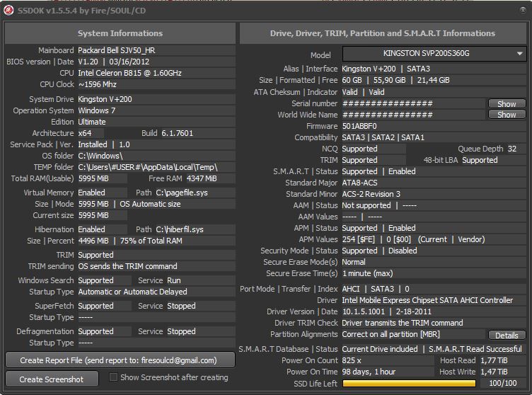Select AAM Status Not supported value
The width and height of the screenshot is (532, 395).
366,205
